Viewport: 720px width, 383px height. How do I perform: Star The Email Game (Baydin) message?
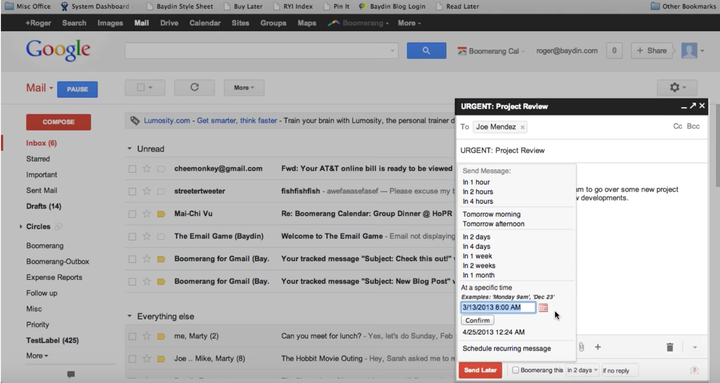click(146, 236)
